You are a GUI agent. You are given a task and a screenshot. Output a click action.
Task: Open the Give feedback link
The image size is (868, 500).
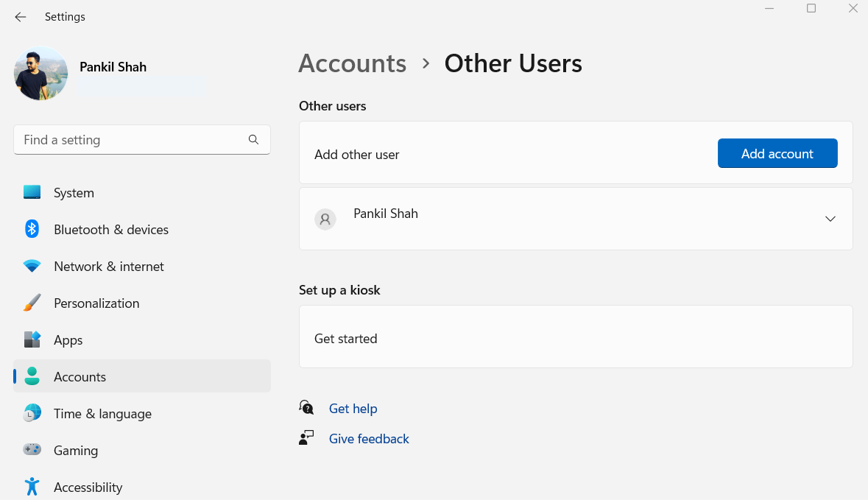pos(369,439)
